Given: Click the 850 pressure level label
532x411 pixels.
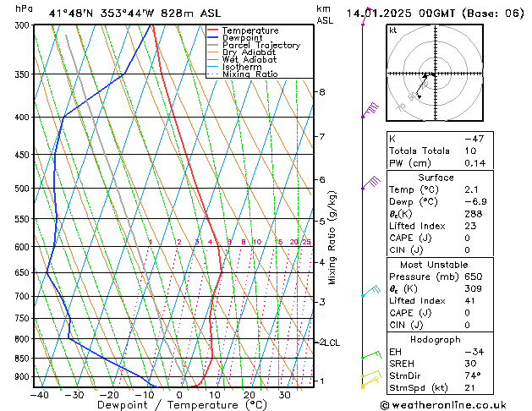Looking at the screenshot, I should (x=24, y=359).
